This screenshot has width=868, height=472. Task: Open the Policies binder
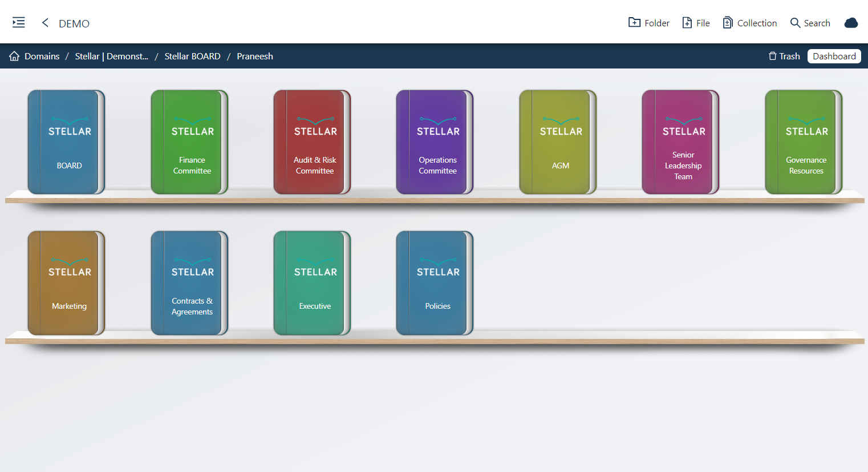pos(434,283)
